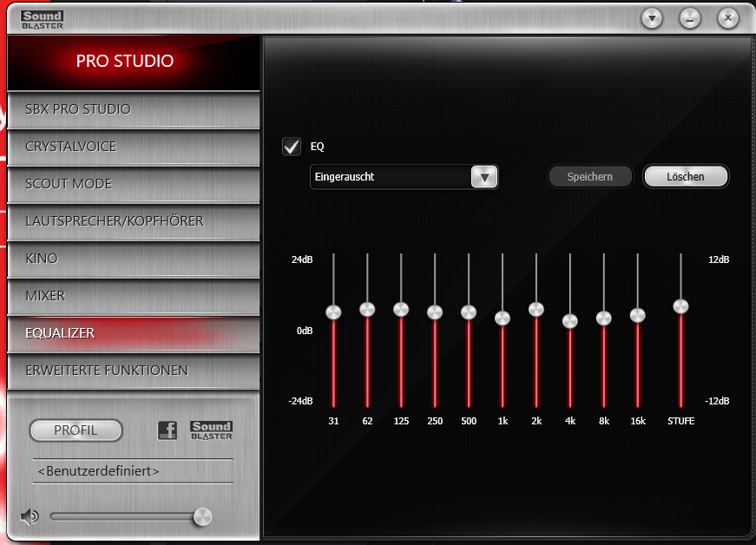Open the SBX PRO STUDIO section

(134, 109)
